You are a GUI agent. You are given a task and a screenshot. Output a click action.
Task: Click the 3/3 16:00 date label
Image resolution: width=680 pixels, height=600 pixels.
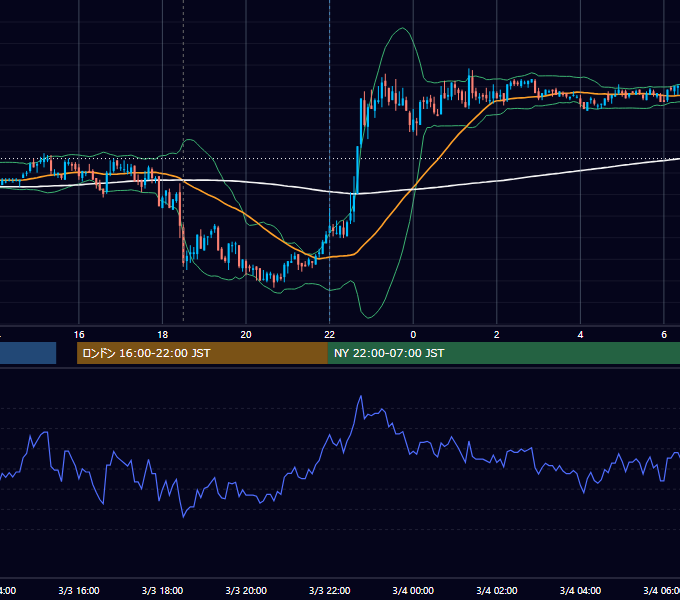click(79, 590)
